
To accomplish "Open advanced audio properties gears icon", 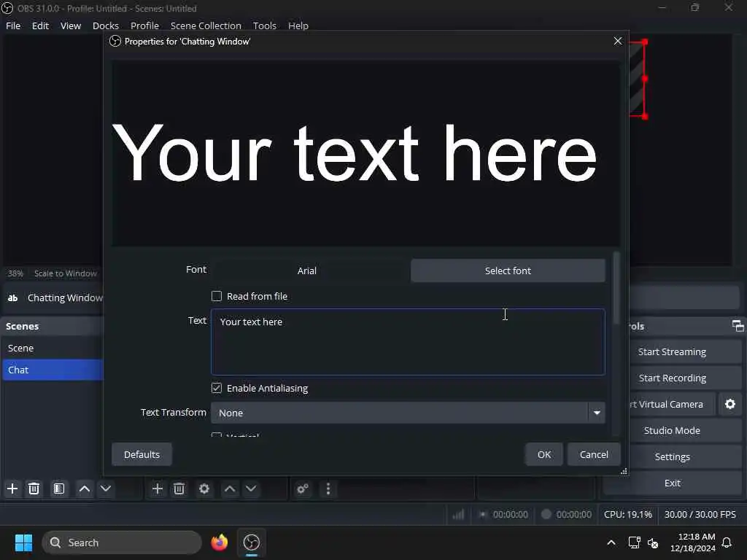I will tap(303, 489).
